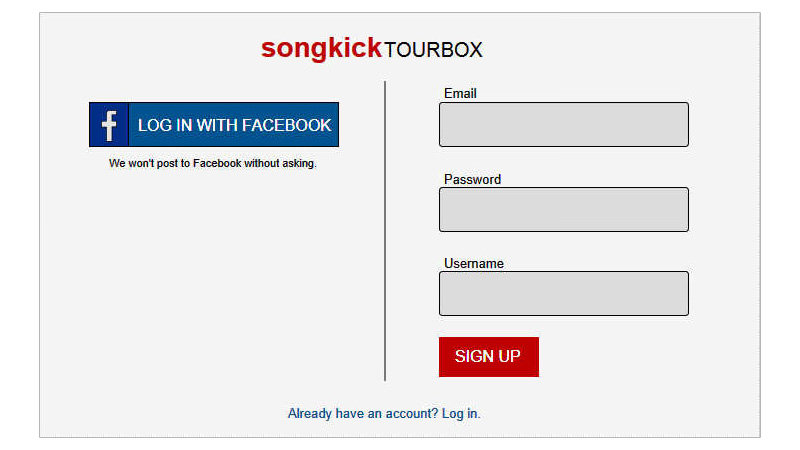This screenshot has height=450, width=800.
Task: Click the 'Already have an account?' text
Action: point(362,413)
